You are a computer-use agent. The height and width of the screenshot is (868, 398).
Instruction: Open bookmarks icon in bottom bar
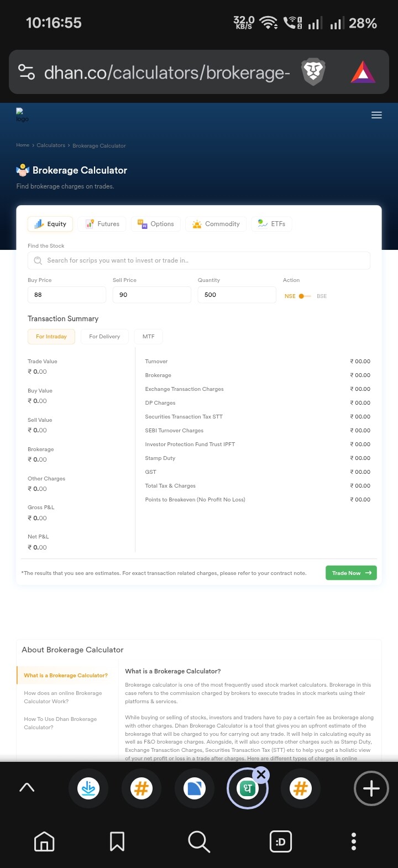click(117, 841)
